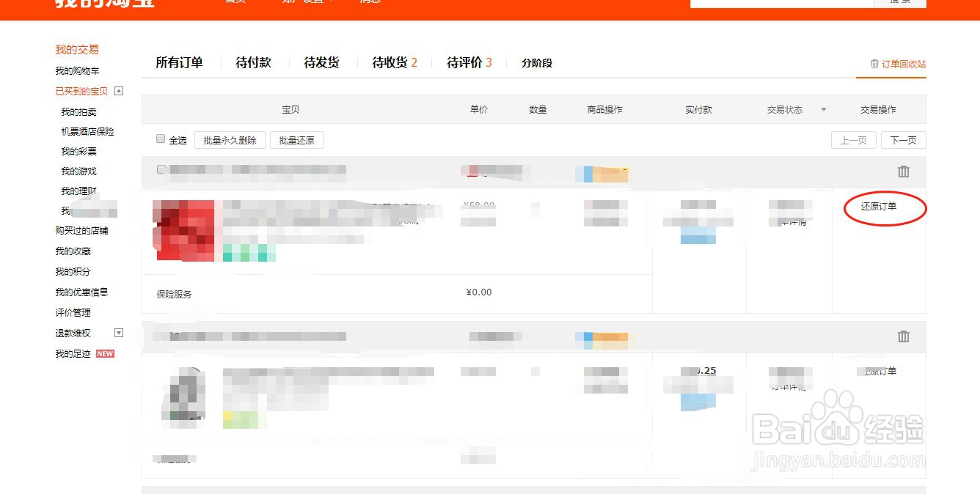Click the trash icon on the first order row
980x494 pixels.
903,172
